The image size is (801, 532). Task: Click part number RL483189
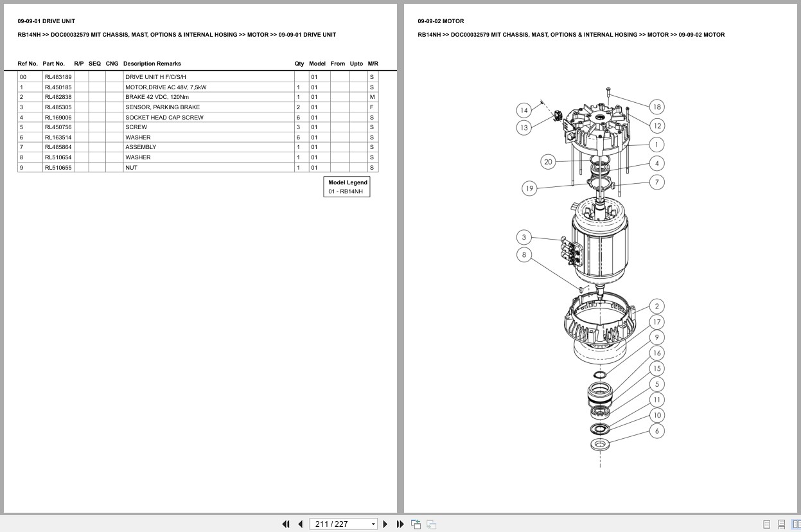(x=58, y=77)
